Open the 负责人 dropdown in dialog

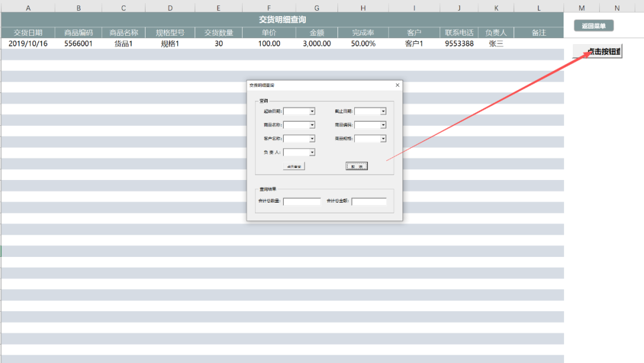pos(311,153)
